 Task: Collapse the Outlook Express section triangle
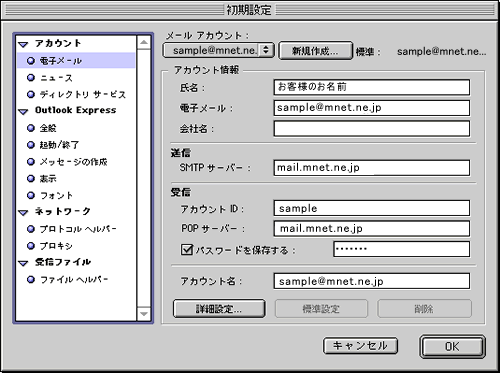click(x=23, y=112)
